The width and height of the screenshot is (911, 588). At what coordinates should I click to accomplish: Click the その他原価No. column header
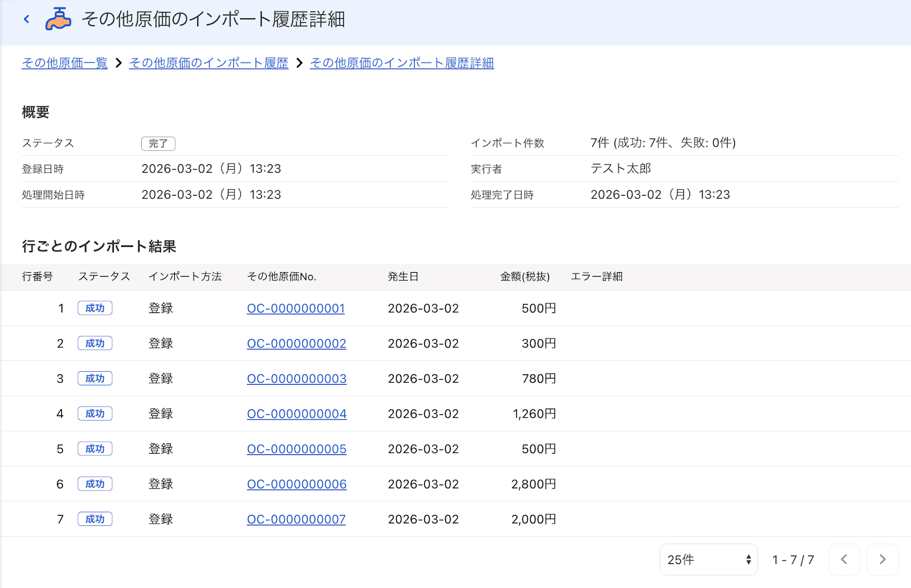282,277
